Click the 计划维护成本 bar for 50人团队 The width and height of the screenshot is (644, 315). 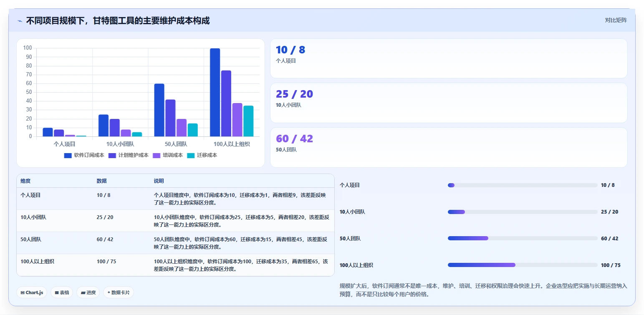pos(170,118)
